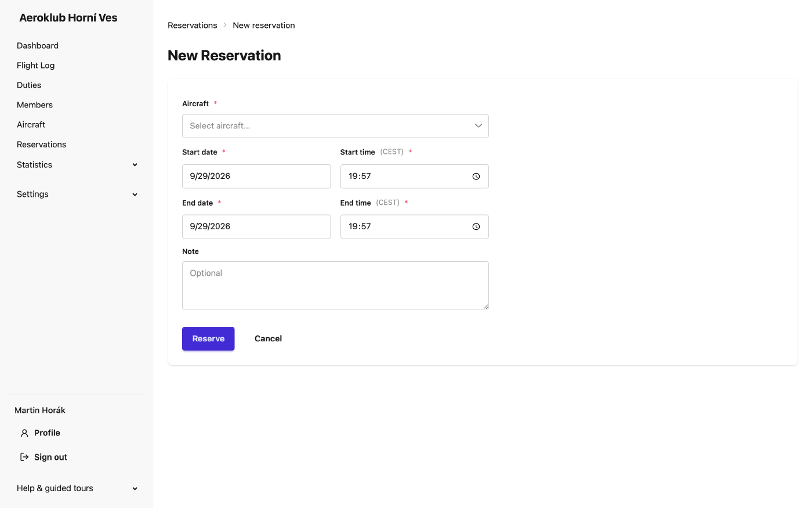The height and width of the screenshot is (508, 812).
Task: Open the Profile link
Action: [x=47, y=433]
